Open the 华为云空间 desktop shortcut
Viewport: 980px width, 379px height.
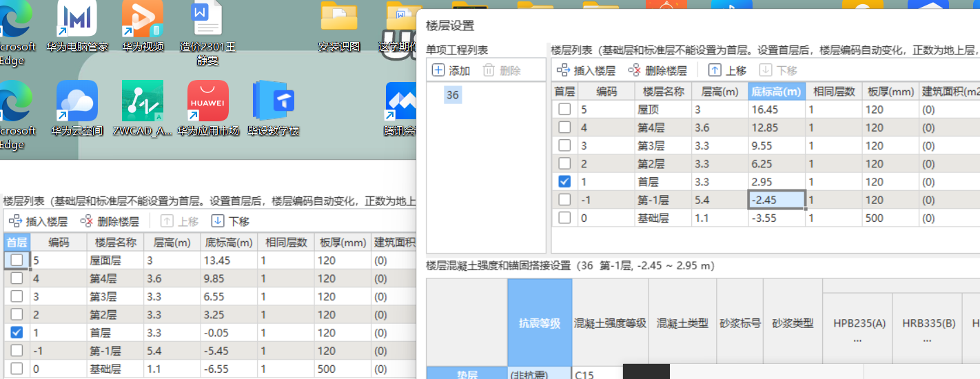[x=77, y=108]
